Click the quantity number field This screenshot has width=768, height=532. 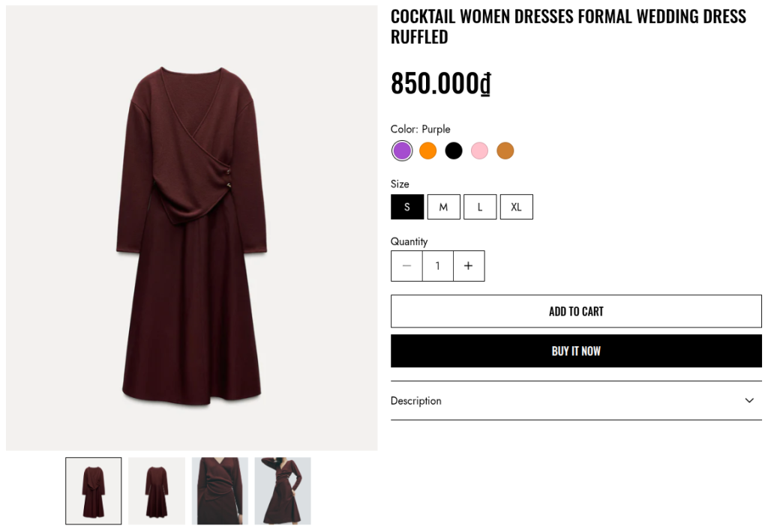pos(438,266)
